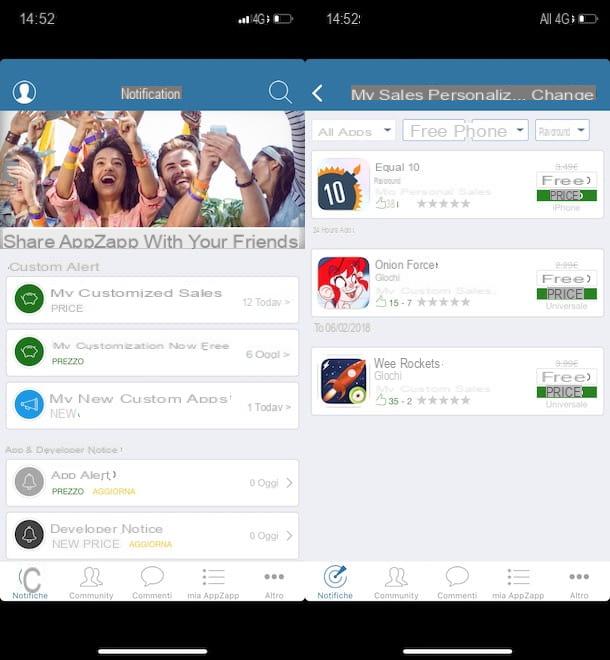Open mia AppZapp tab in left screen
The image size is (610, 660).
tap(213, 583)
